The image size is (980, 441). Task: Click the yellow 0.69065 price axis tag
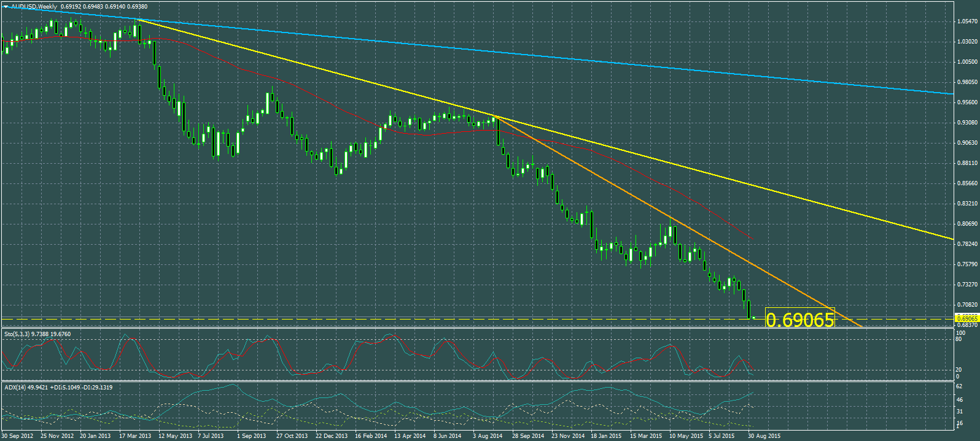tap(966, 318)
